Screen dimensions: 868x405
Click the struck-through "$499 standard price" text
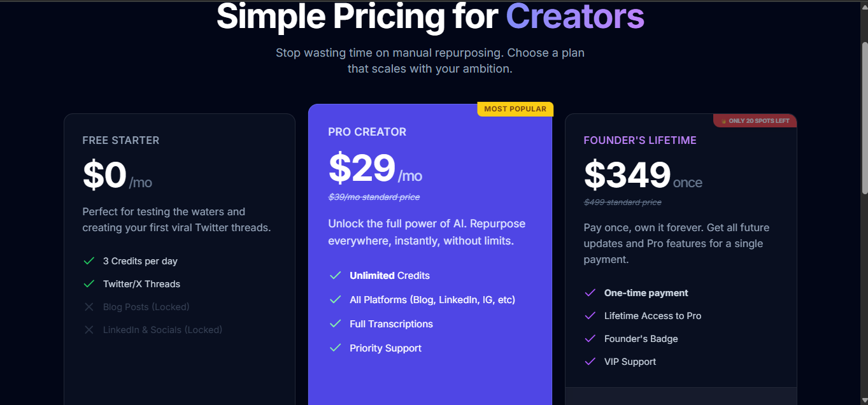click(622, 202)
